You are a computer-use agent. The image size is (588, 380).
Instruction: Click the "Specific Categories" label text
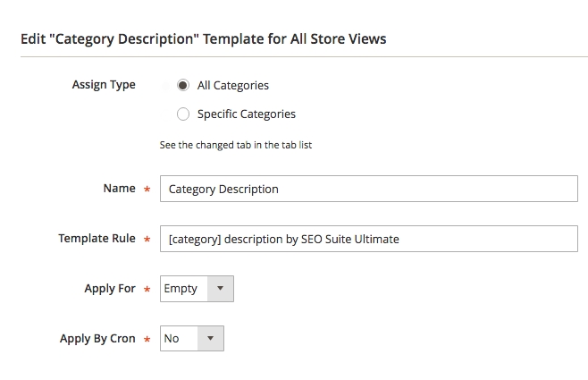(x=246, y=114)
